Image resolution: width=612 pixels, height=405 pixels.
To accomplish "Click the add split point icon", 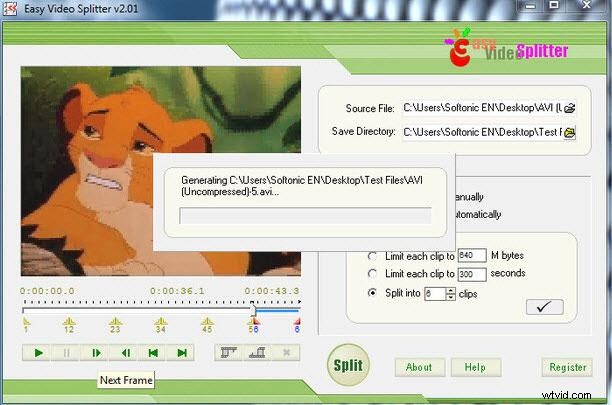I will [x=229, y=353].
